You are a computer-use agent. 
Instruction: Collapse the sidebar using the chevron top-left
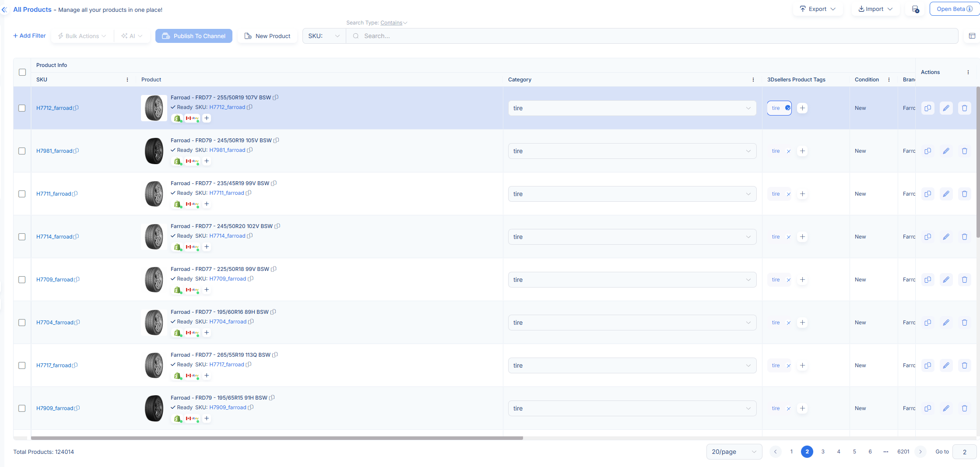[4, 10]
